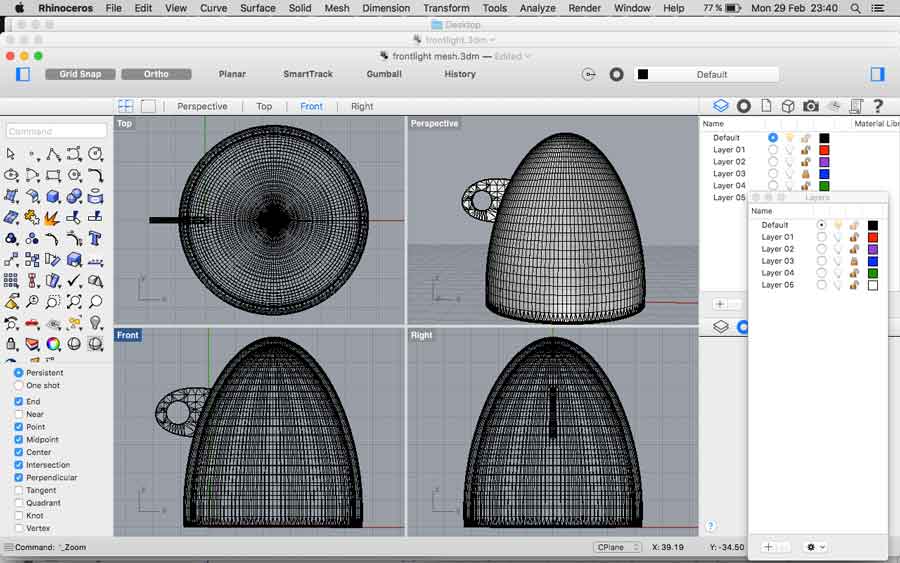Enable the Tangent object snap
The image size is (900, 563).
(18, 490)
